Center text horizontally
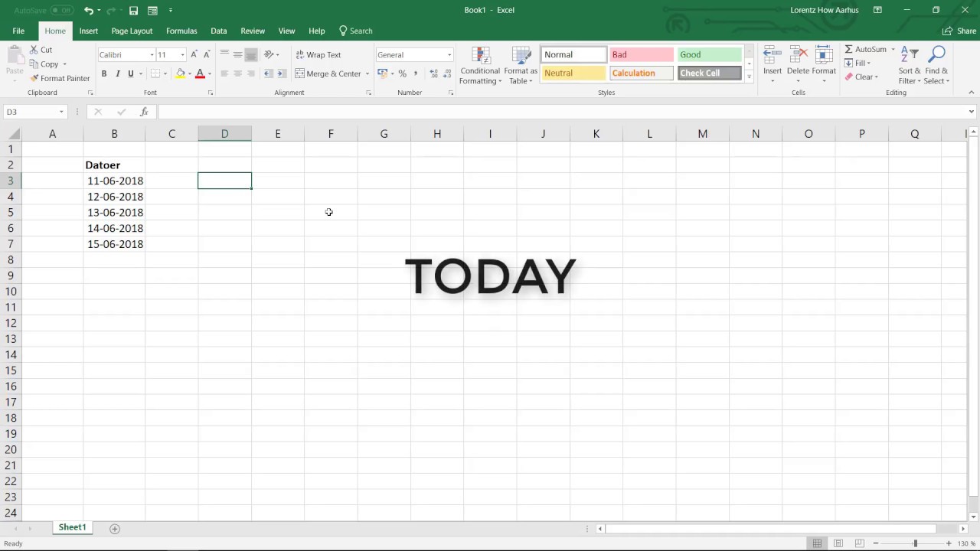Screen dimensions: 980x551 (237, 74)
